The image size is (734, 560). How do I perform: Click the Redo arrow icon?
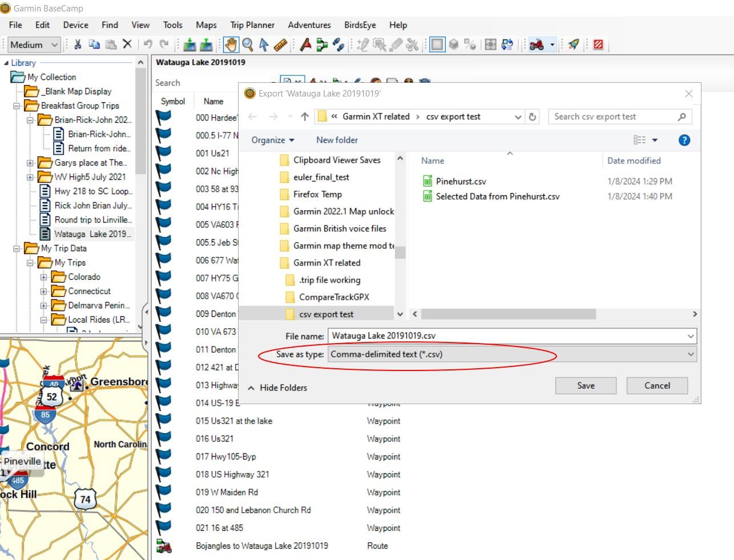coord(164,45)
